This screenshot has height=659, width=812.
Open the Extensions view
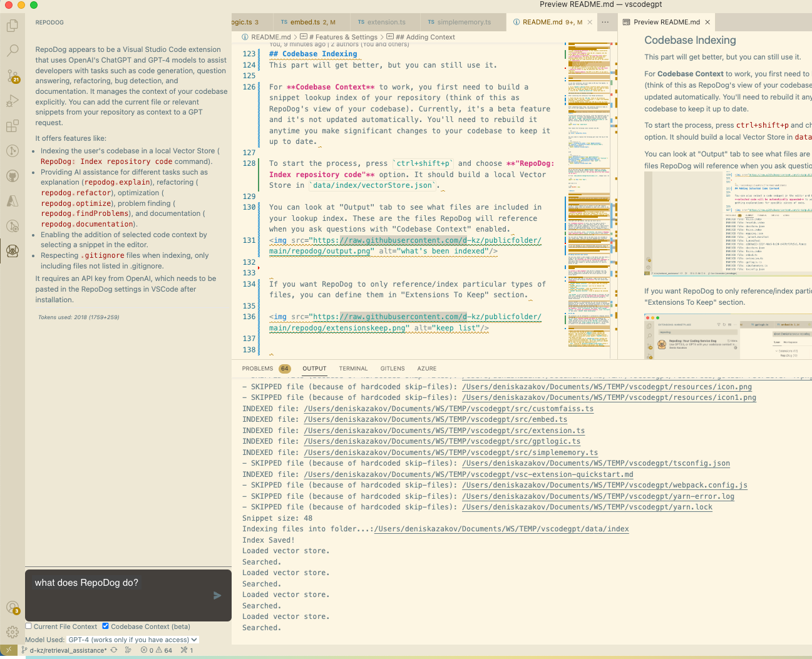tap(13, 126)
